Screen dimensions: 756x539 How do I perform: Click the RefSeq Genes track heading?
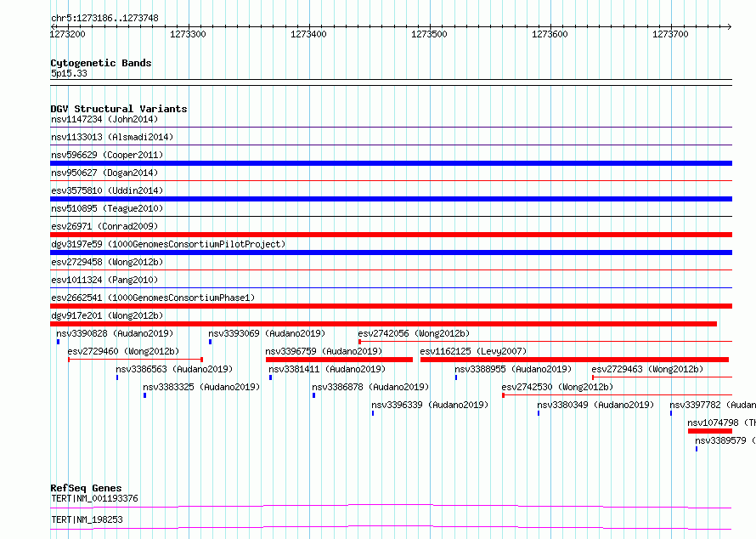click(x=86, y=488)
